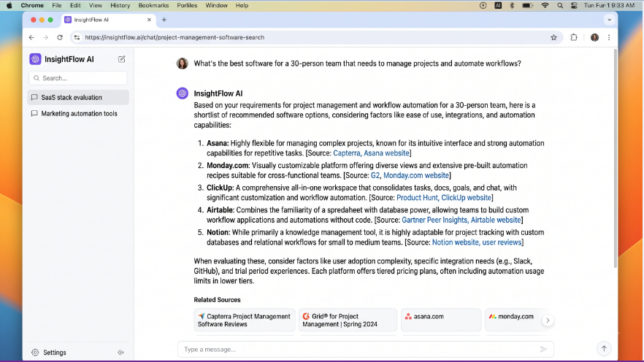This screenshot has height=362, width=644.
Task: Collapse the sidebar with double-chevron icon
Action: pyautogui.click(x=120, y=353)
